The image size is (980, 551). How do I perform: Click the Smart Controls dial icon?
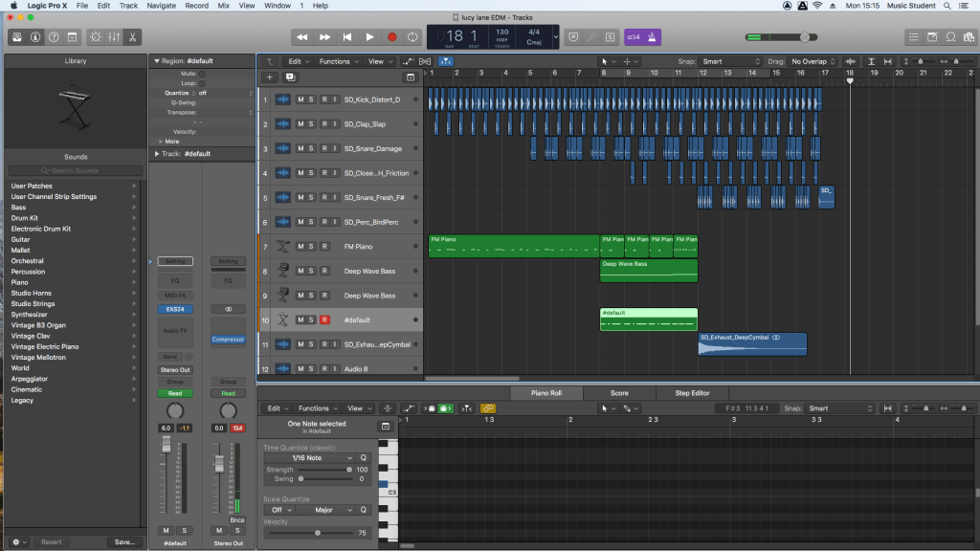95,37
